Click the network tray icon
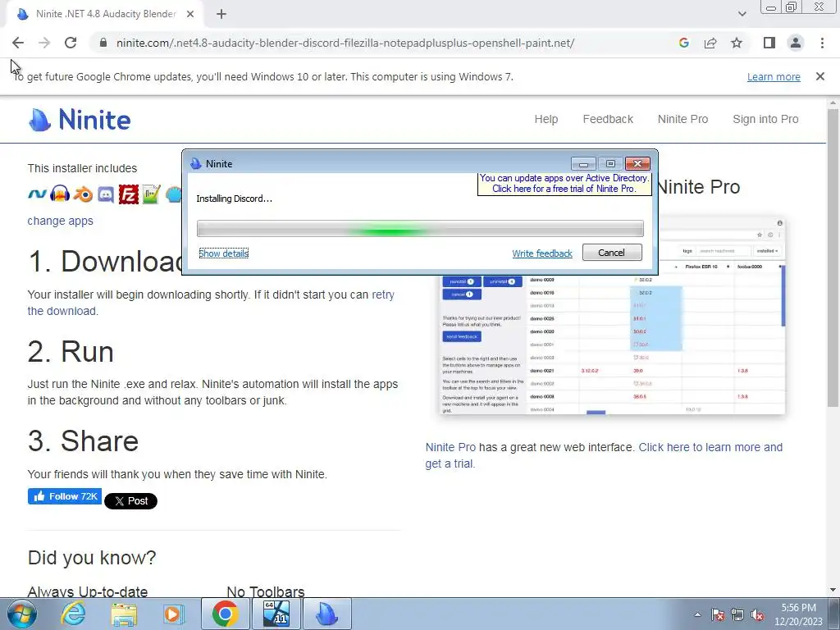Viewport: 840px width, 630px height. (737, 615)
